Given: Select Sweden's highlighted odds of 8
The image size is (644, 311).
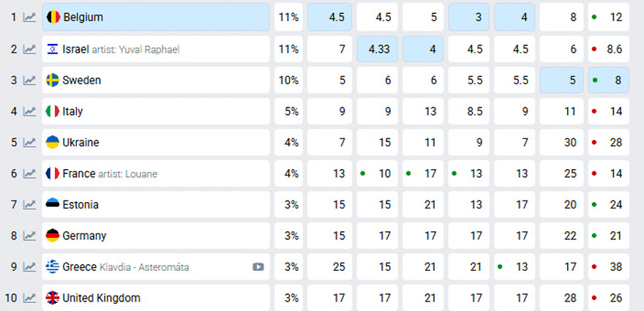Looking at the screenshot, I should (609, 80).
